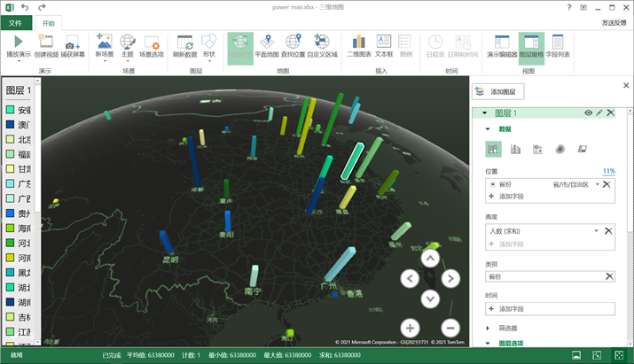
Task: Click the 平面地图 flat map icon
Action: coord(267,42)
